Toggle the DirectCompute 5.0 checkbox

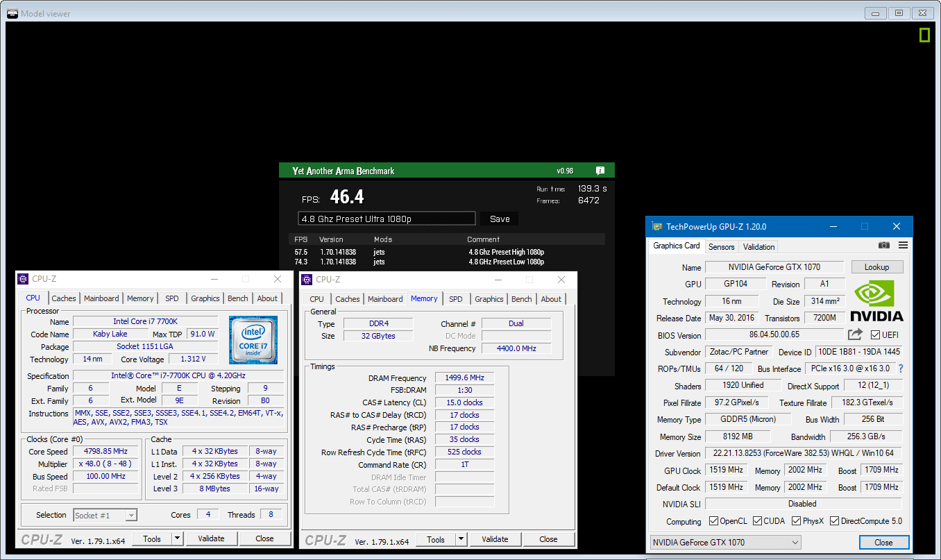834,521
